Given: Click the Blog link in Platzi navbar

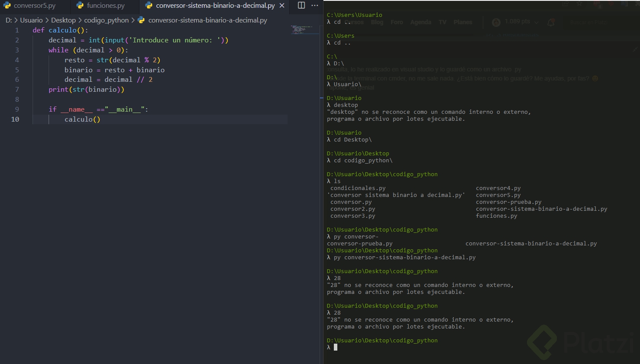Looking at the screenshot, I should click(377, 22).
